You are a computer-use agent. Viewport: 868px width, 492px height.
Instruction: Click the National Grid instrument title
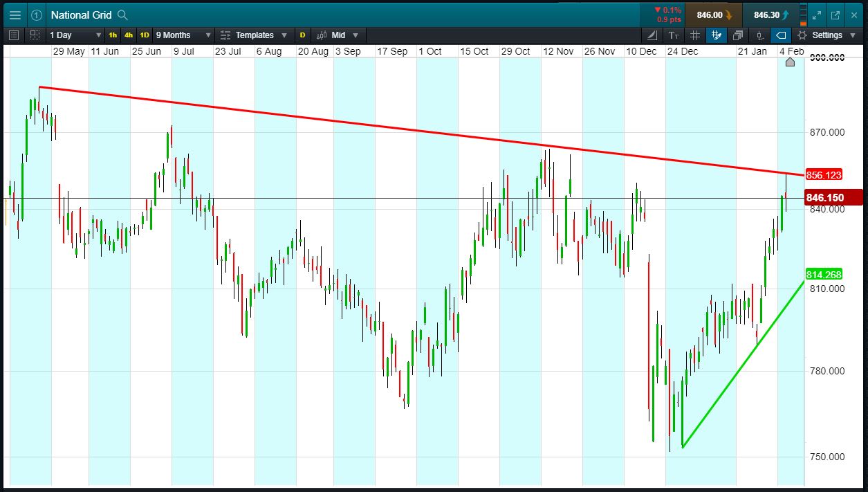pyautogui.click(x=80, y=15)
